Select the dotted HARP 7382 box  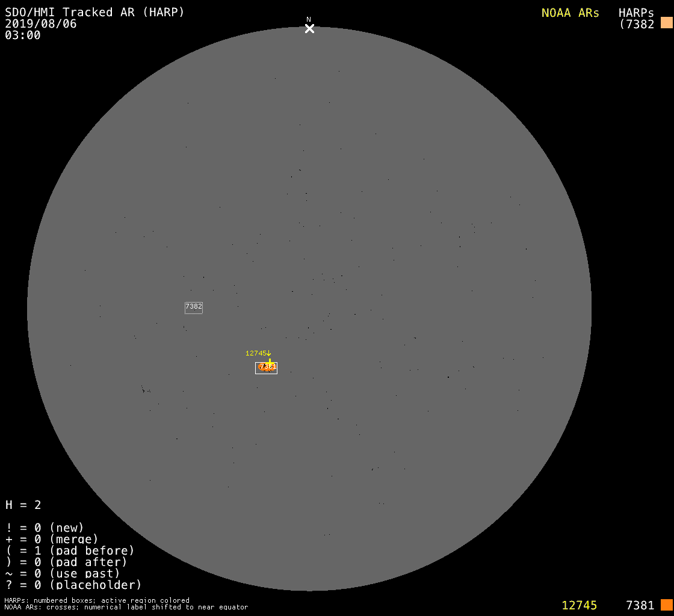(194, 307)
